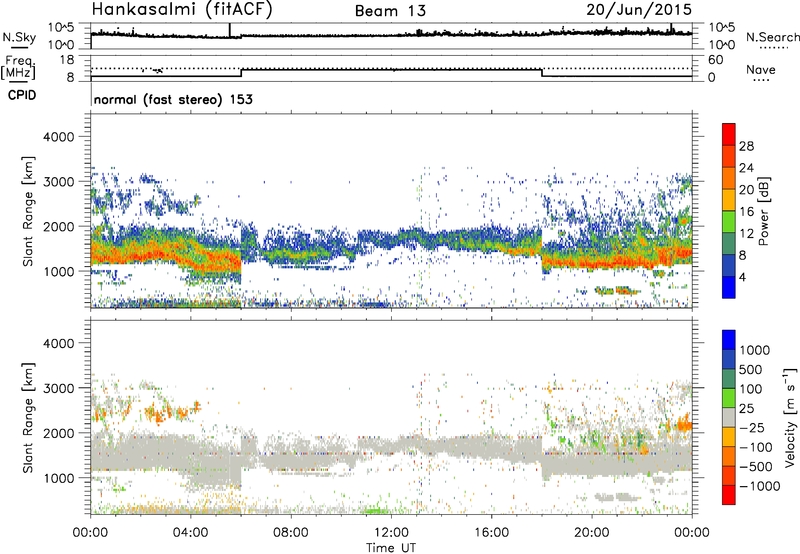Click the '08:00' time tick label

[x=291, y=533]
